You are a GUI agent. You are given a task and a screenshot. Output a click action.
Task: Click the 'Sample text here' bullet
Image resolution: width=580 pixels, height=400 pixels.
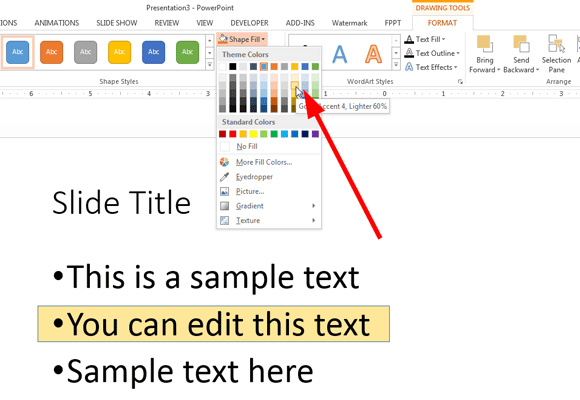click(x=183, y=371)
